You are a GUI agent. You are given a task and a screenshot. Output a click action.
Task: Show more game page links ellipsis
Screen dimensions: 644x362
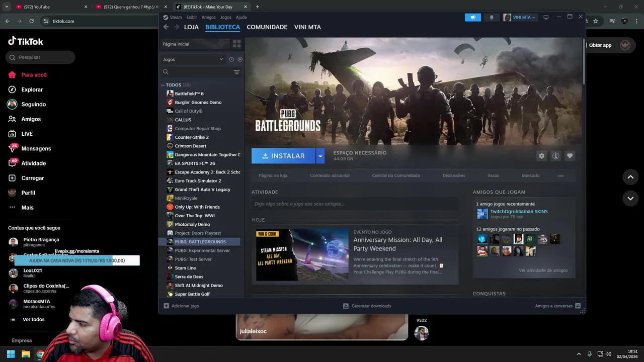560,175
